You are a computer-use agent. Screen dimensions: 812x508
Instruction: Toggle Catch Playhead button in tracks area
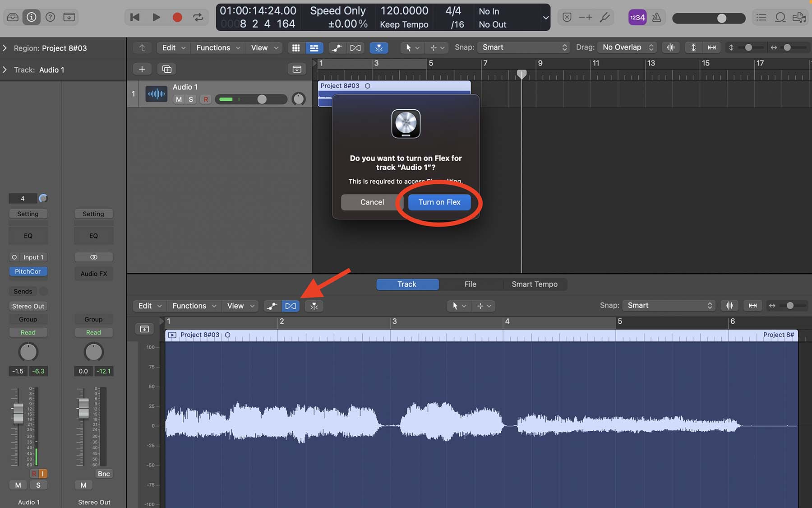click(379, 47)
